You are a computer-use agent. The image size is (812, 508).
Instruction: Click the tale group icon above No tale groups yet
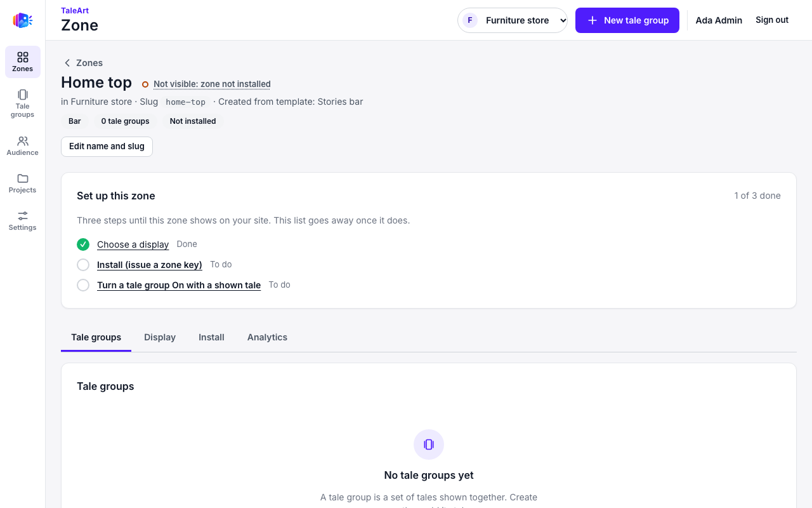click(429, 444)
